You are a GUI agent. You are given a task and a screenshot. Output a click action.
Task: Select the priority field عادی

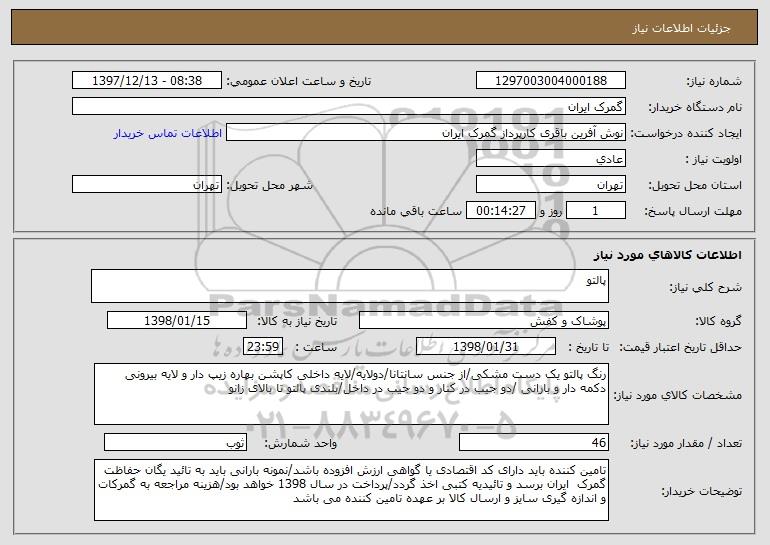point(550,159)
